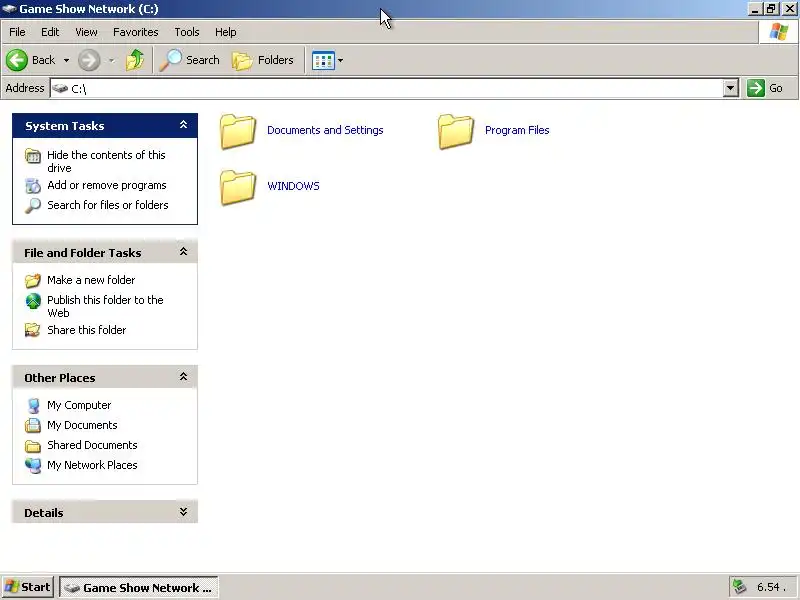This screenshot has height=600, width=800.
Task: Click the Shared Documents folder icon
Action: 33,446
